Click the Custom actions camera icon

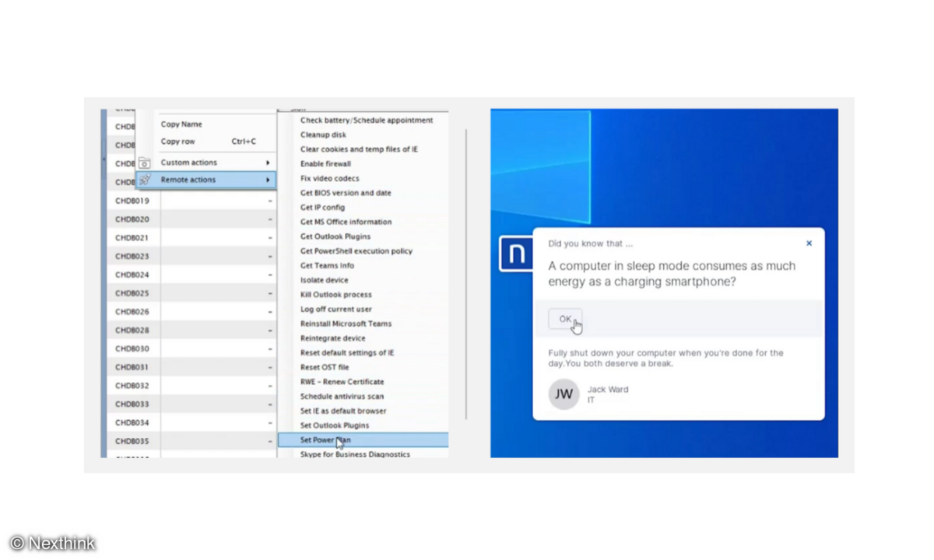click(144, 163)
